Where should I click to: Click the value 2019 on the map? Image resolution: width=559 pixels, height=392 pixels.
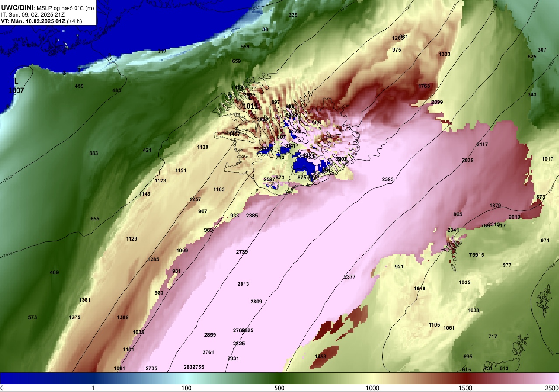[x=514, y=217]
